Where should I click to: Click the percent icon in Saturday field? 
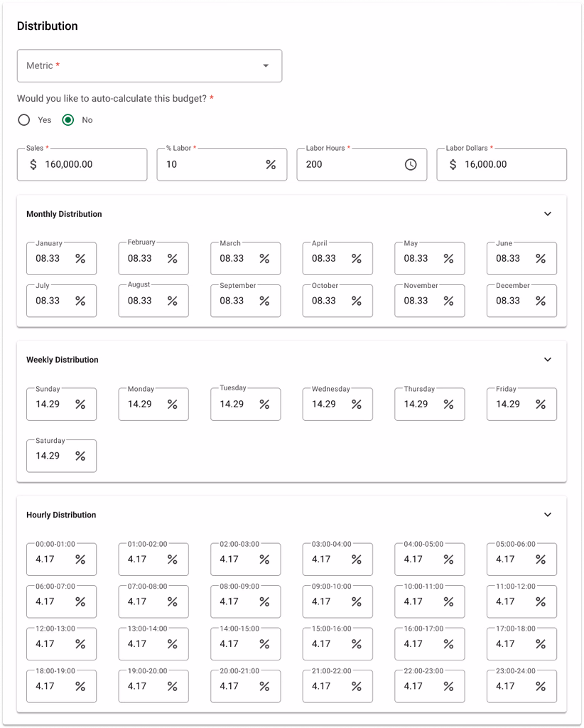tap(80, 456)
